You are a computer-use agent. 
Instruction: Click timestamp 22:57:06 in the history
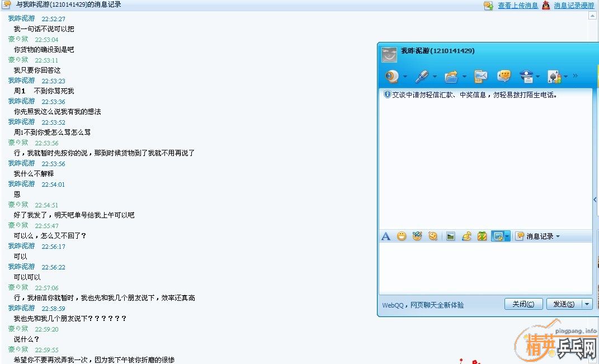point(46,288)
